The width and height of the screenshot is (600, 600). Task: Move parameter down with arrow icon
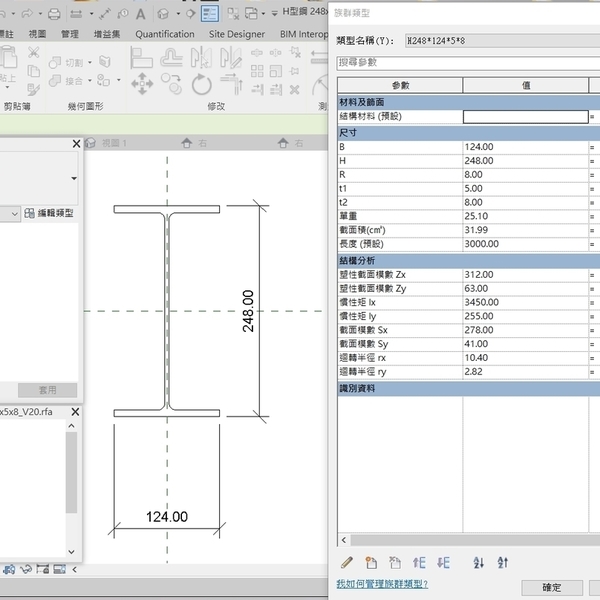[443, 563]
